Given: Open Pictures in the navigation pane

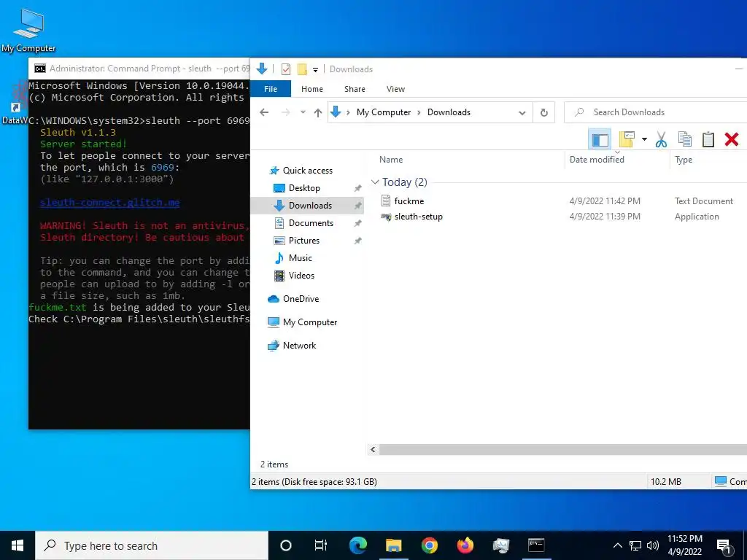Looking at the screenshot, I should click(304, 241).
